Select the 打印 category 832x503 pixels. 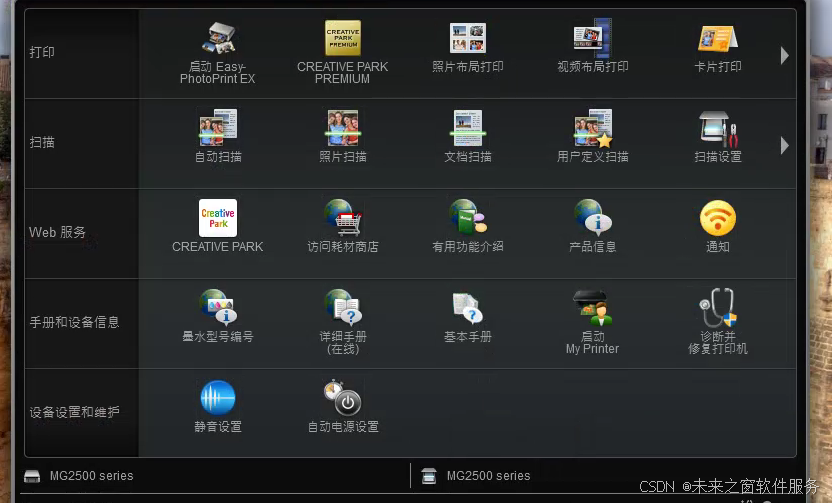[x=82, y=53]
